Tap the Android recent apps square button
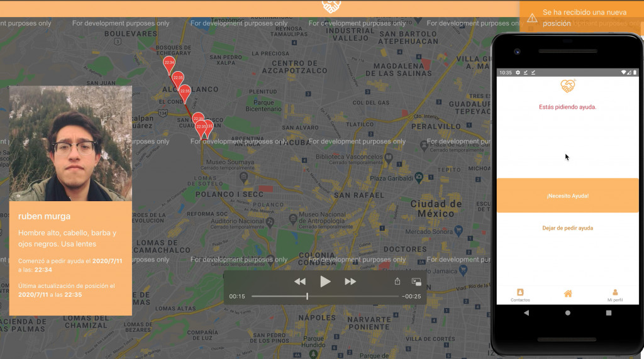Image resolution: width=644 pixels, height=359 pixels. (x=609, y=312)
